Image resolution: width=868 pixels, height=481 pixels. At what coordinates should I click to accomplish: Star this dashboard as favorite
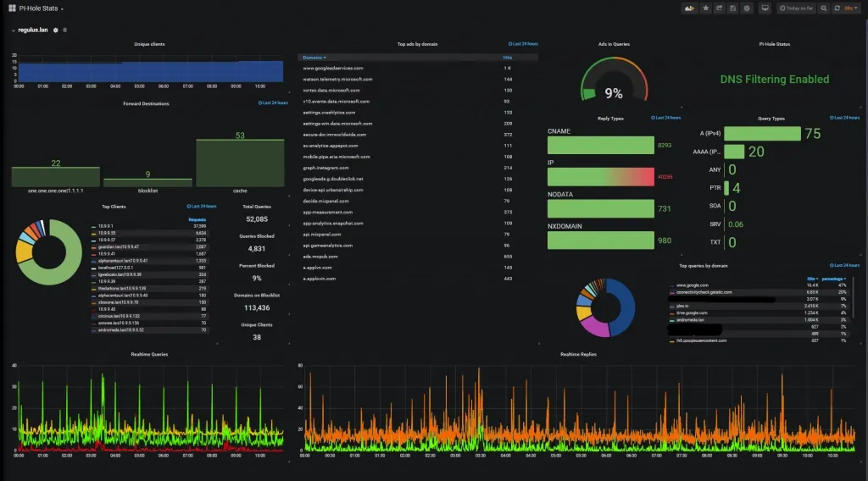tap(705, 8)
